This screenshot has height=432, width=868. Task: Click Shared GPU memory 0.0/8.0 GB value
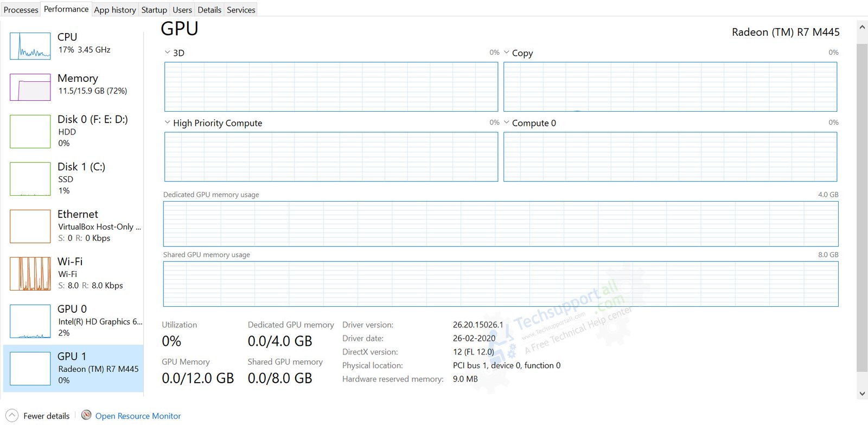(280, 378)
